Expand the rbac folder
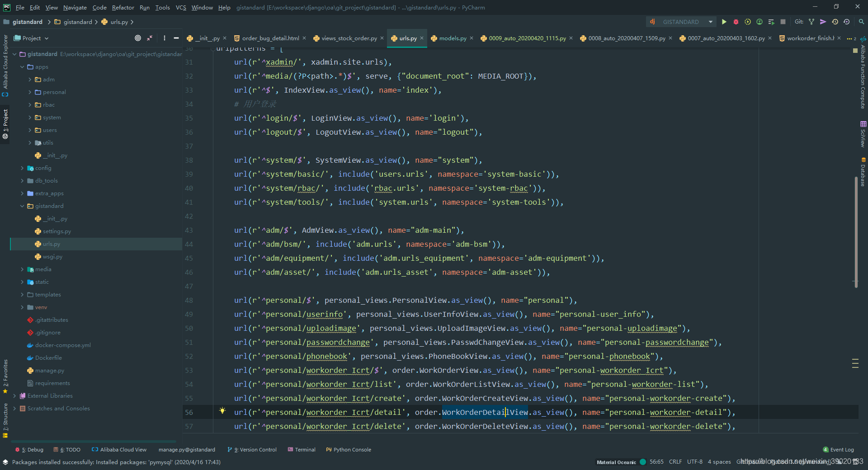868x470 pixels. pos(30,105)
